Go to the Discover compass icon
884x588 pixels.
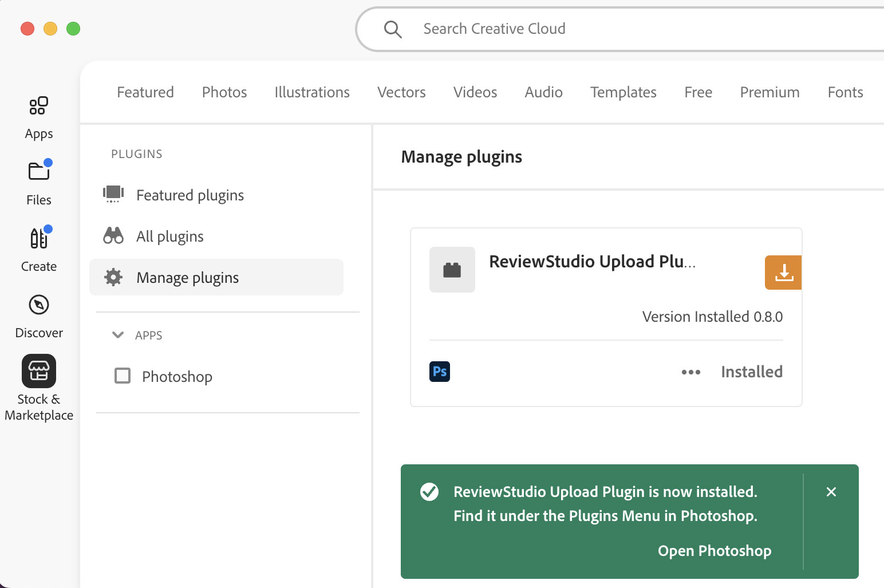(x=38, y=305)
